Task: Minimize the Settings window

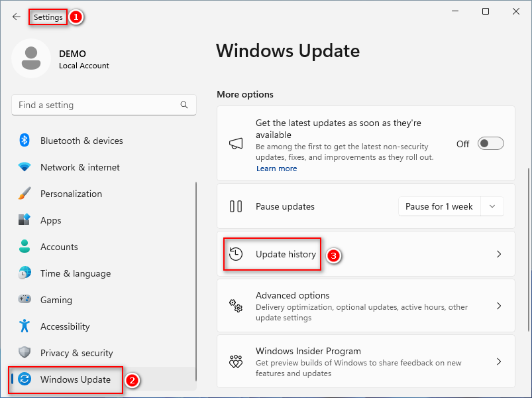Action: (x=455, y=11)
